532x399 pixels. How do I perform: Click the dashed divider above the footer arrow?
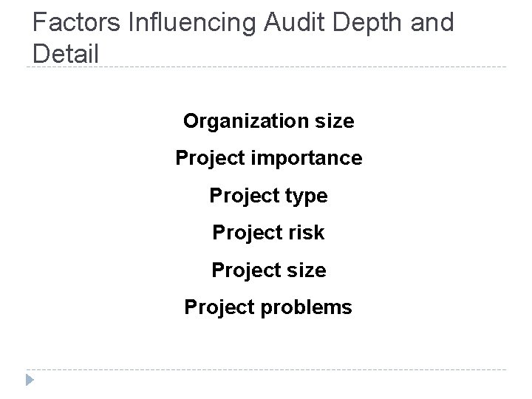(266, 369)
